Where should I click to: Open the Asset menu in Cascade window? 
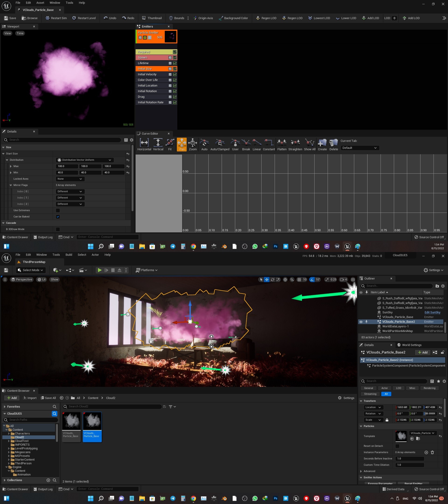click(x=40, y=3)
